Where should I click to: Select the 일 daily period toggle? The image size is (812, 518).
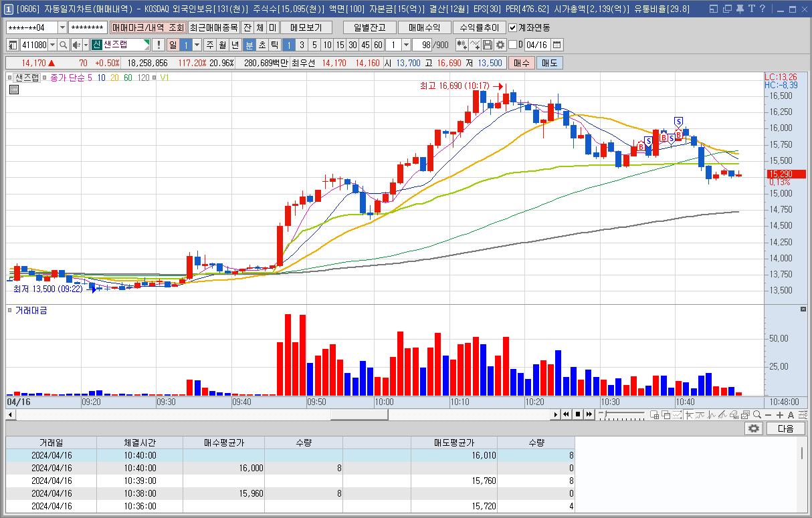tap(173, 45)
